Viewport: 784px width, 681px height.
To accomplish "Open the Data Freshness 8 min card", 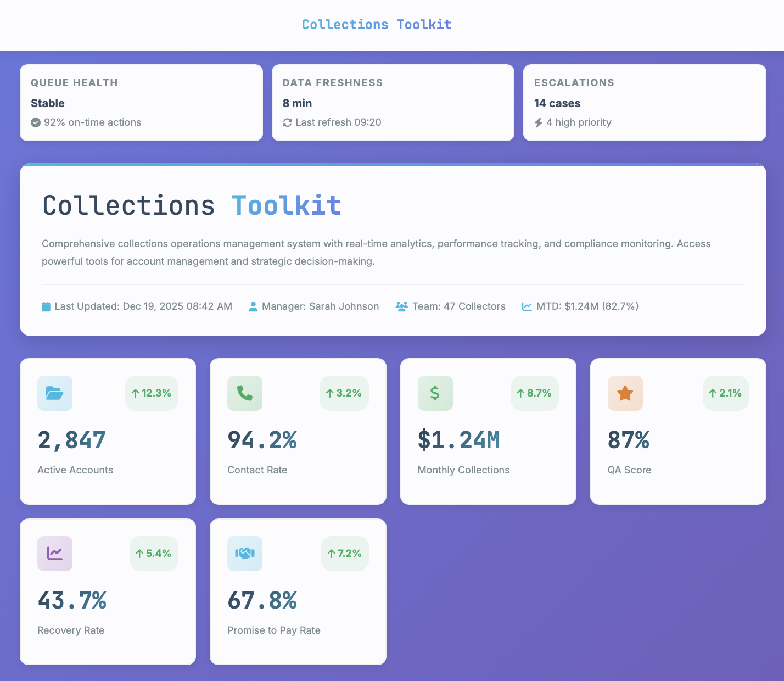I will click(393, 103).
